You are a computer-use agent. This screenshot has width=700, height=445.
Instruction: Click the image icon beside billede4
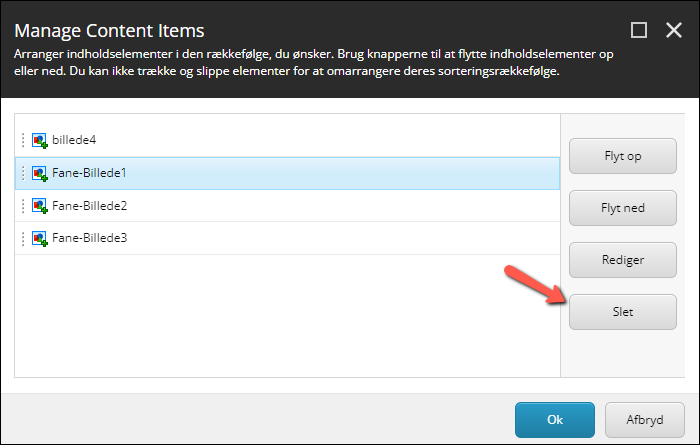pos(40,141)
